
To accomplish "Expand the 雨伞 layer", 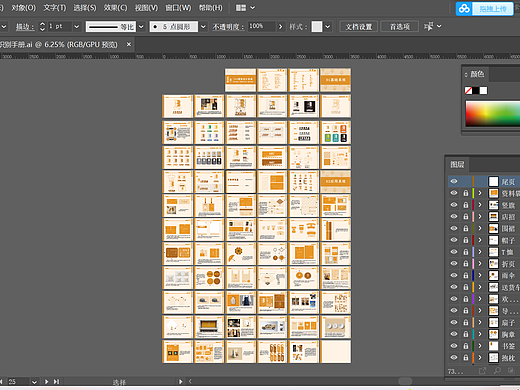I will point(480,275).
